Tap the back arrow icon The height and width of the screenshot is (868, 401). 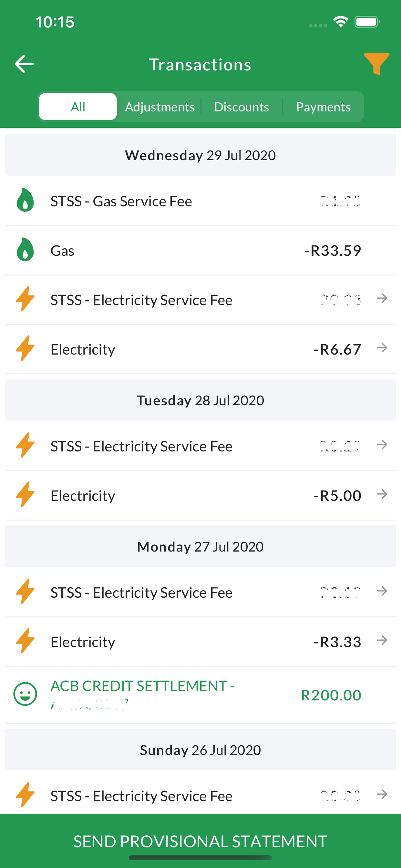pyautogui.click(x=24, y=64)
